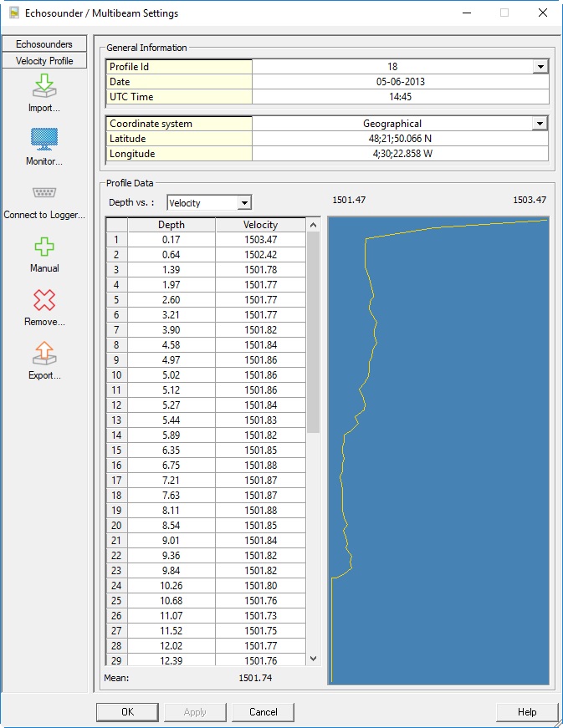Open Help for this dialog

[526, 712]
